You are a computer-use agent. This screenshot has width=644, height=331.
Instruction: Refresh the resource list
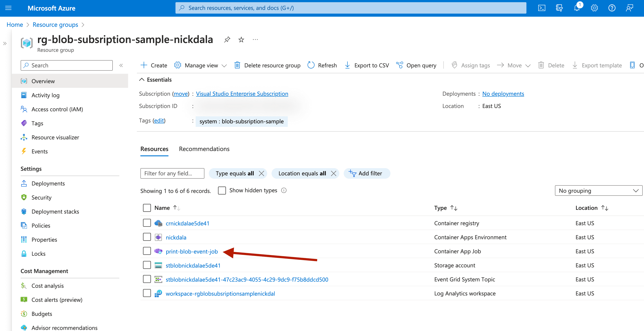pos(322,65)
